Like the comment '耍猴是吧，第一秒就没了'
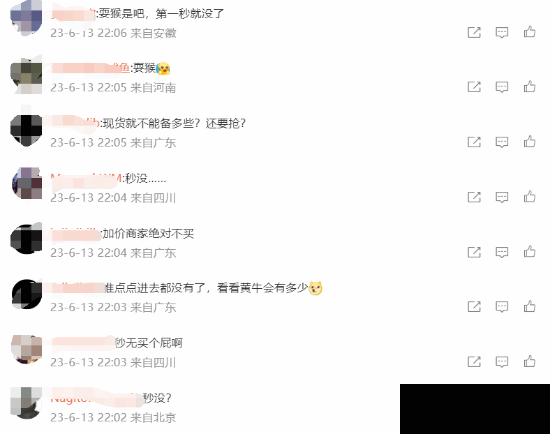 click(x=529, y=32)
